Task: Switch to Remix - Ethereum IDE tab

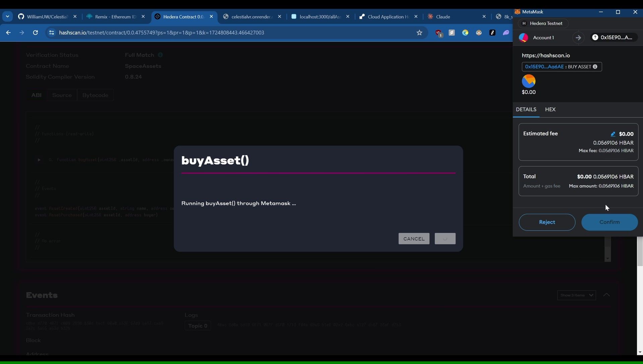Action: click(115, 16)
